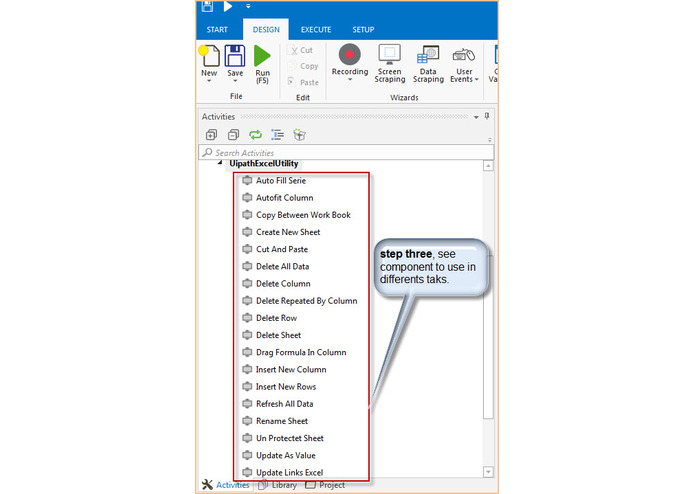Select Delete Sheet activity
Image resolution: width=695 pixels, height=494 pixels.
click(x=272, y=335)
